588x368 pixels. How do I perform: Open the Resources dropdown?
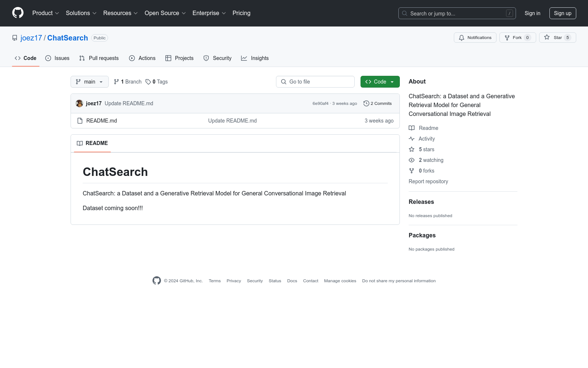[x=120, y=13]
